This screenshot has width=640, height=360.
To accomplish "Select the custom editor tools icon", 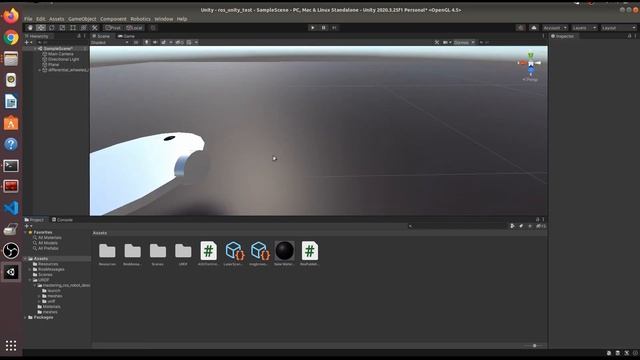I will (94, 28).
